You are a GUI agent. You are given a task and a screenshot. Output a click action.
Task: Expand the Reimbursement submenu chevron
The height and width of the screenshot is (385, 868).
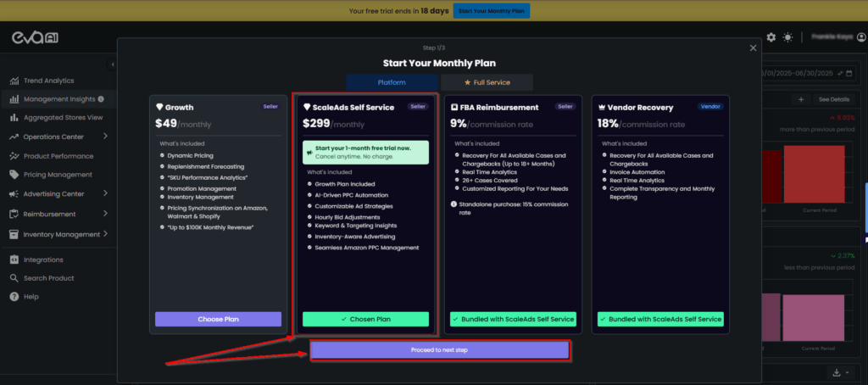point(105,213)
